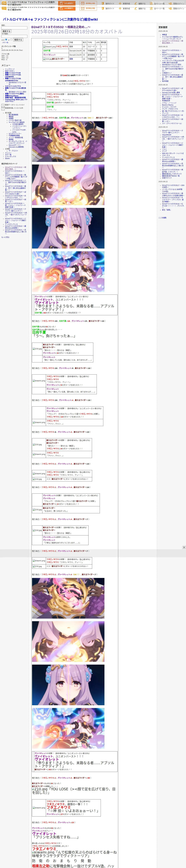Close the floating ad banner with X
Viewport: 186px width, 868px height.
coord(184,548)
